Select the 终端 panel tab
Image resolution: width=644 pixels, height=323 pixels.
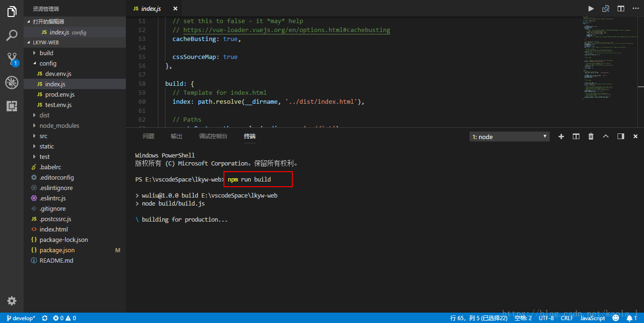pyautogui.click(x=250, y=136)
